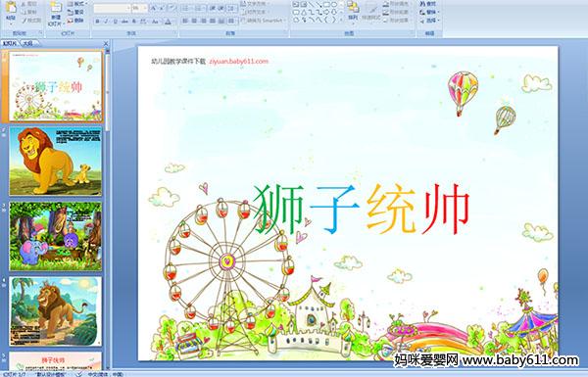Click the Delete slide icon

[x=76, y=21]
